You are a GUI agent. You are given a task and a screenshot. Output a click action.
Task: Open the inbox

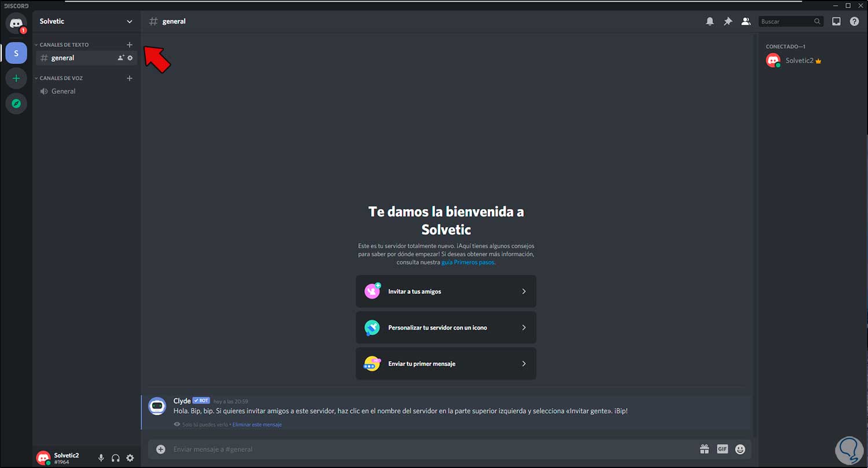(x=836, y=21)
